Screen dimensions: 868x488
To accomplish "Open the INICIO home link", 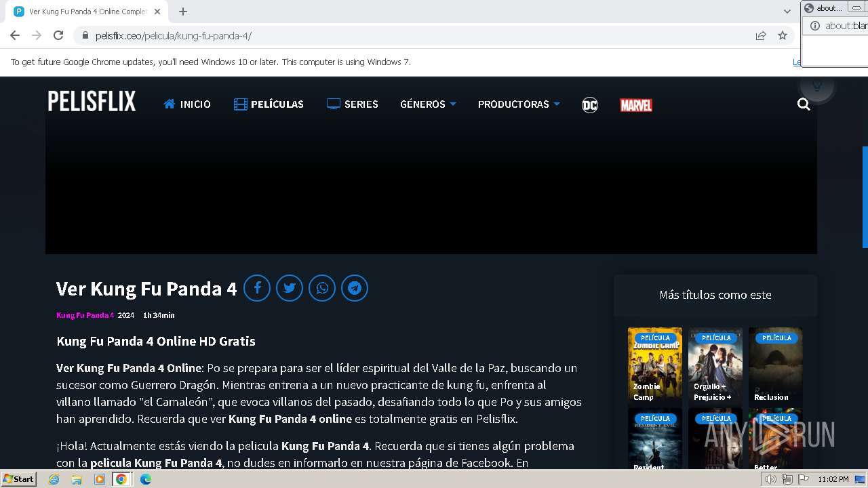I will click(187, 104).
